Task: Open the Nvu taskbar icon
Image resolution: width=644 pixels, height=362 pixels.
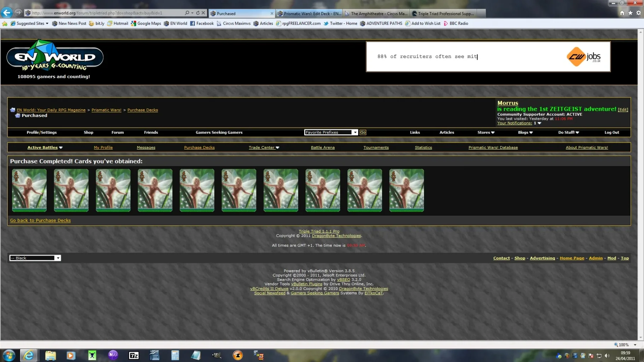Action: [113, 355]
